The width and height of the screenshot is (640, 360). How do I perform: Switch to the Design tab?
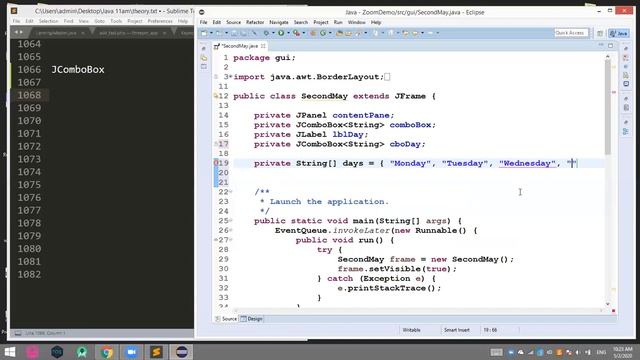click(x=252, y=319)
